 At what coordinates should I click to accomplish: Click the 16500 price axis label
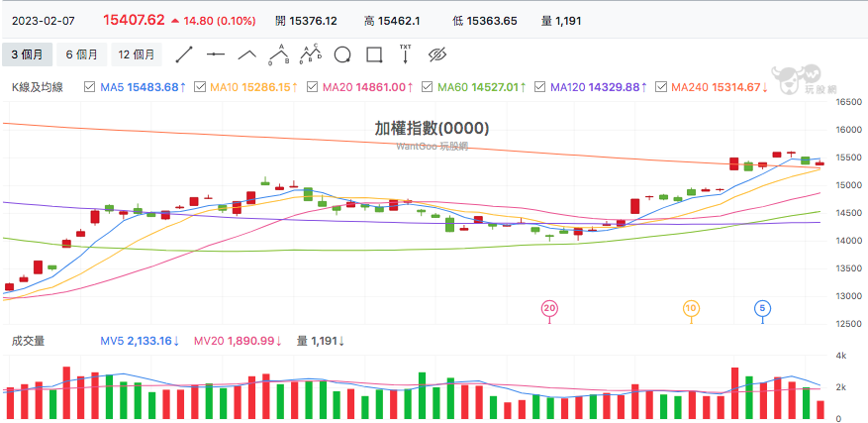847,102
